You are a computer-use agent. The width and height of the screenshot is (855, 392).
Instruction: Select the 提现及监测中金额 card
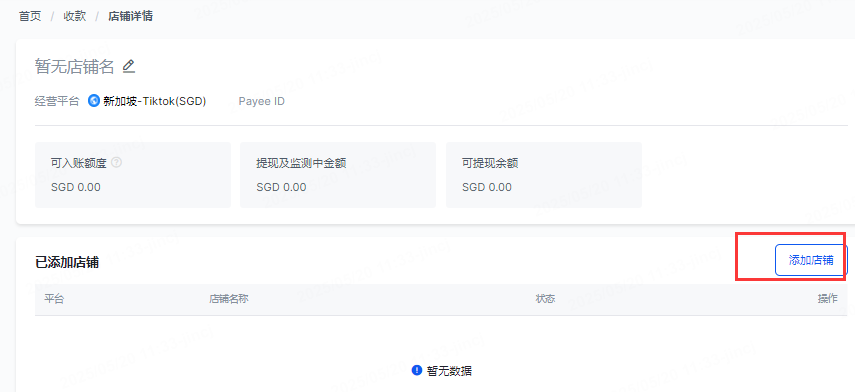(x=338, y=175)
